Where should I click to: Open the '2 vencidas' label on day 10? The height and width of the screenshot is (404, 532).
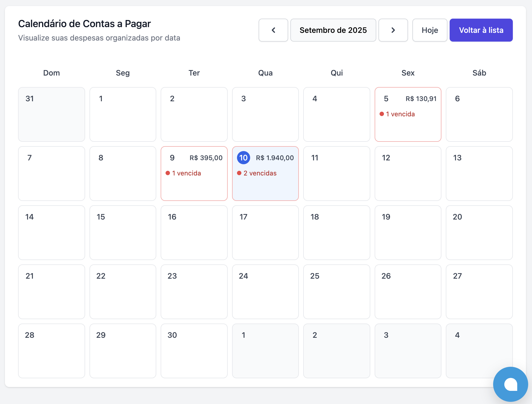260,173
